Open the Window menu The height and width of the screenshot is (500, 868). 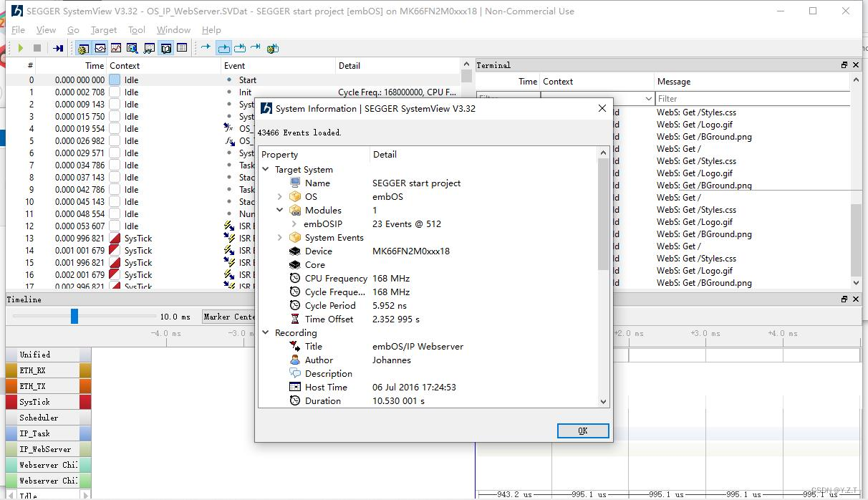[173, 30]
